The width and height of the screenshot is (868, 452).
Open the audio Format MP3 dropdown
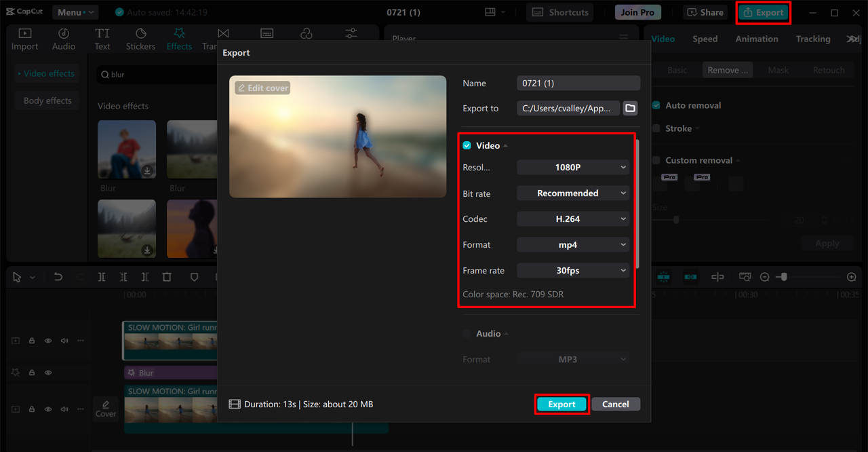pos(574,359)
